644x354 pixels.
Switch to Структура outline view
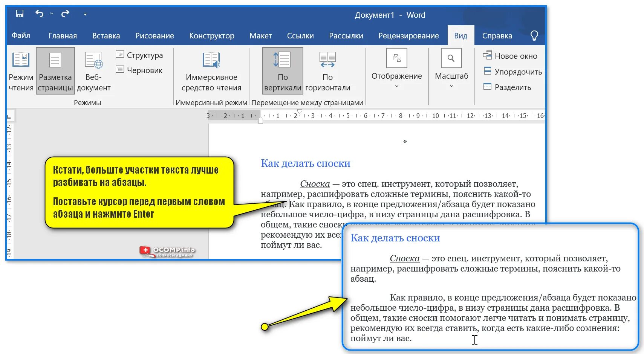[139, 55]
